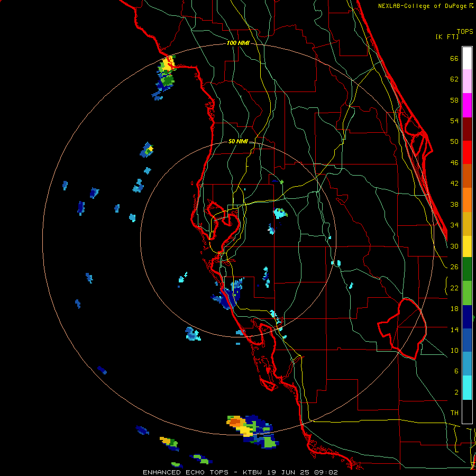Click the "100 NMI" range ring label
Viewport: 476px width, 476px height.
point(238,43)
